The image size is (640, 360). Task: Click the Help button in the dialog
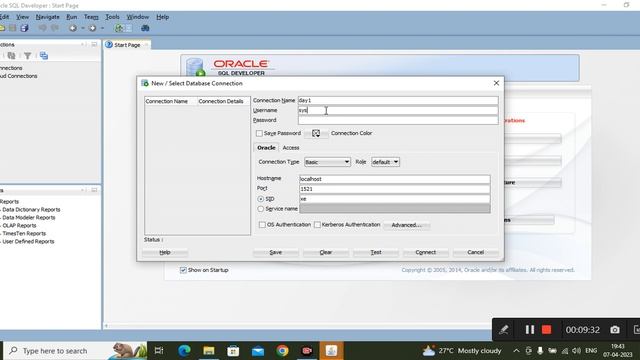coord(165,252)
